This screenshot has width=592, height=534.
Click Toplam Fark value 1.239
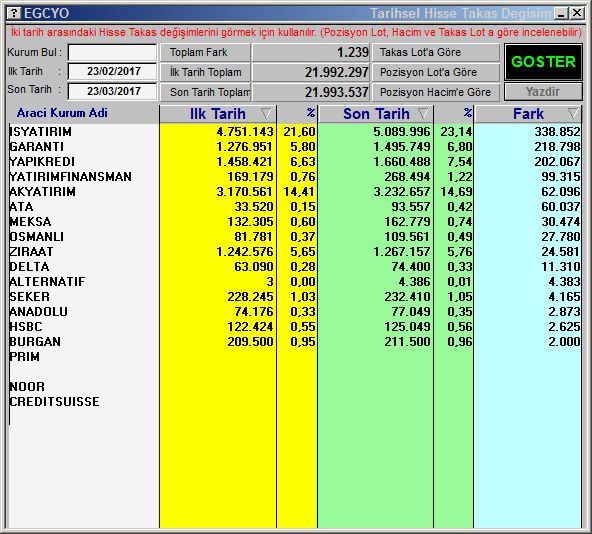coord(353,52)
